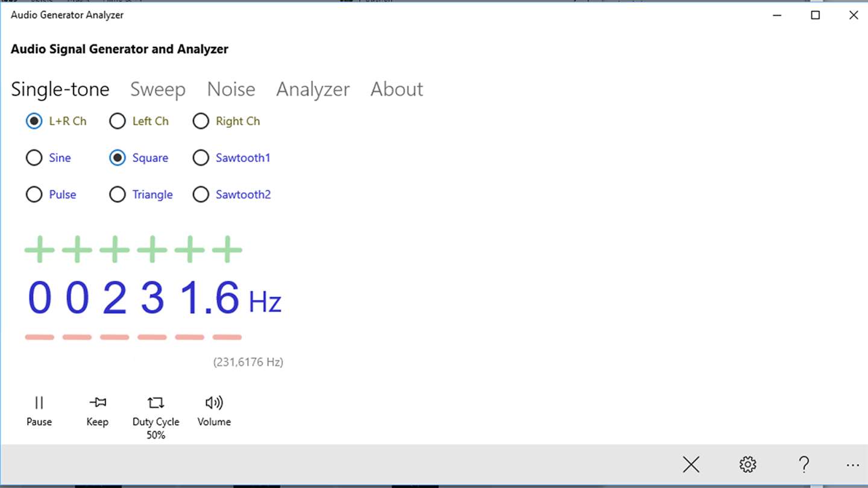Open the Analyzer tab
868x488 pixels.
tap(313, 89)
